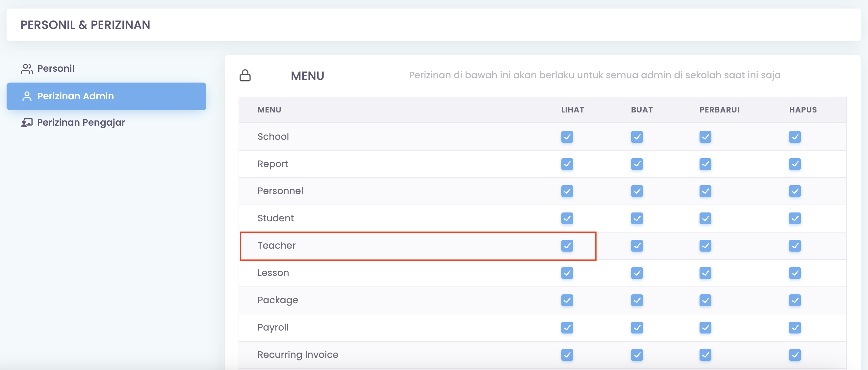Disable Hapus permission for Recurring Invoice
868x370 pixels.
pos(795,355)
